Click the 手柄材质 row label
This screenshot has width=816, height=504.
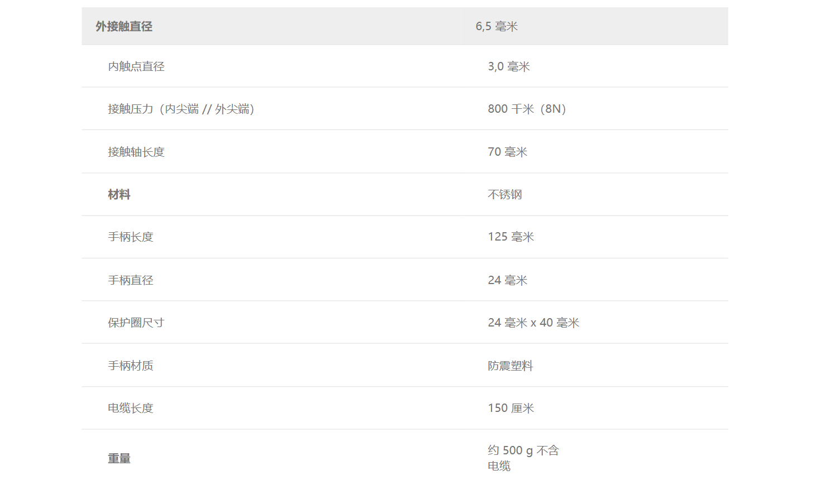(x=131, y=366)
